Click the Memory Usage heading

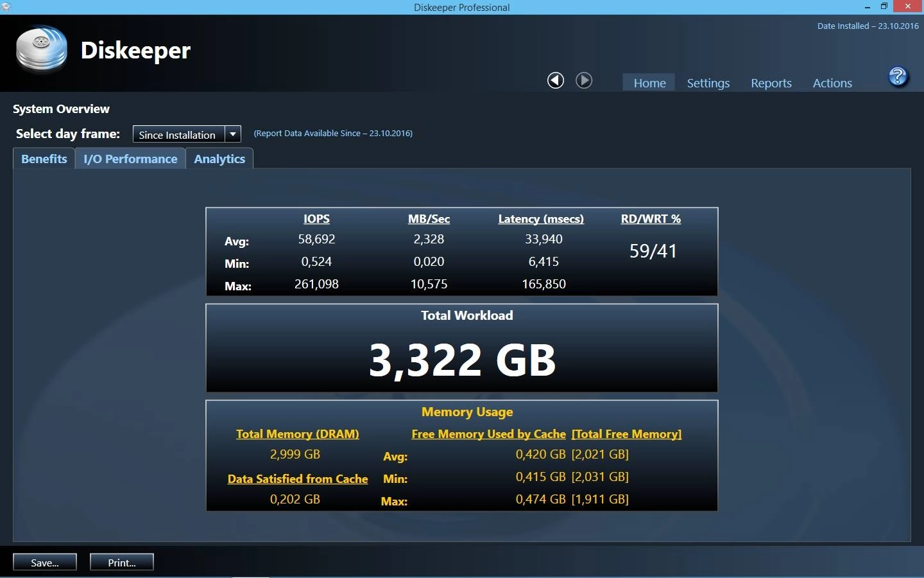(x=467, y=412)
